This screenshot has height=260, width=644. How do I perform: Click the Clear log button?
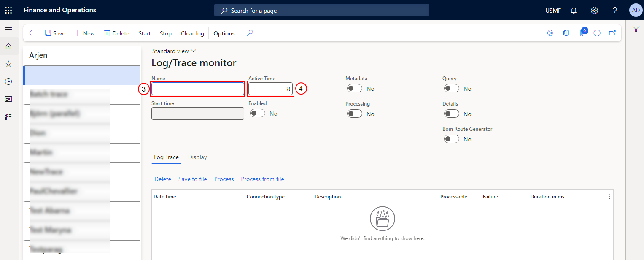[192, 33]
